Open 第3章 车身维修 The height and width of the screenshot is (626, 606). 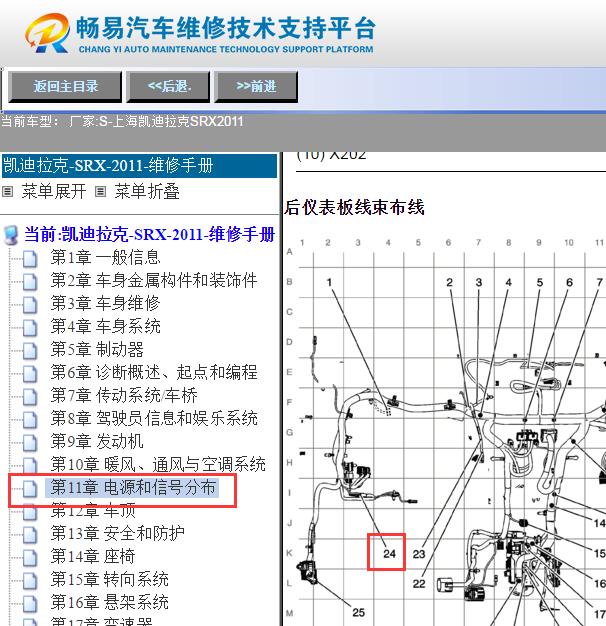105,303
